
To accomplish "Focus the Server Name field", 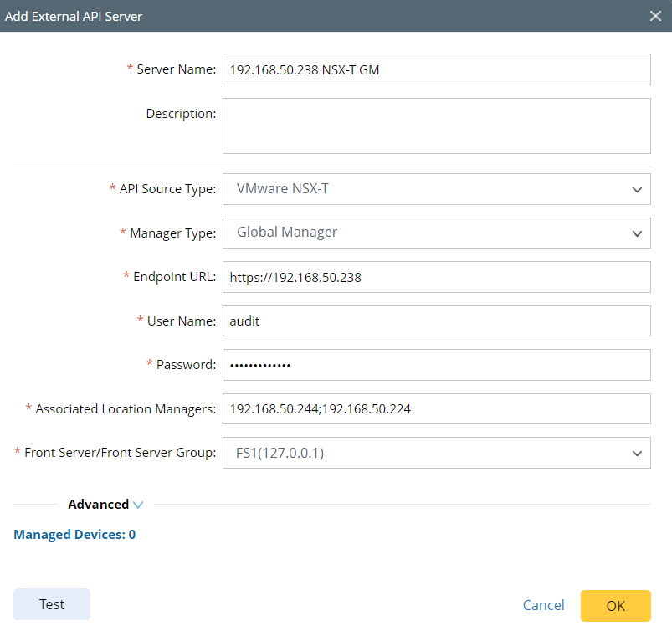I will click(436, 70).
